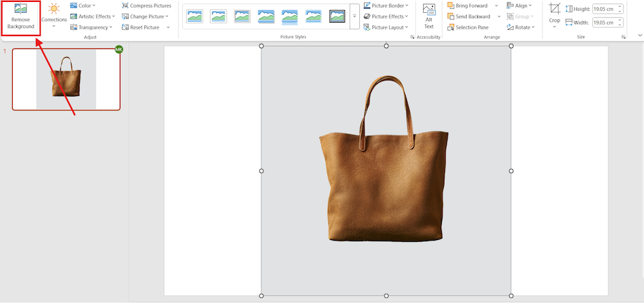Open the Picture Border dropdown

coord(386,6)
